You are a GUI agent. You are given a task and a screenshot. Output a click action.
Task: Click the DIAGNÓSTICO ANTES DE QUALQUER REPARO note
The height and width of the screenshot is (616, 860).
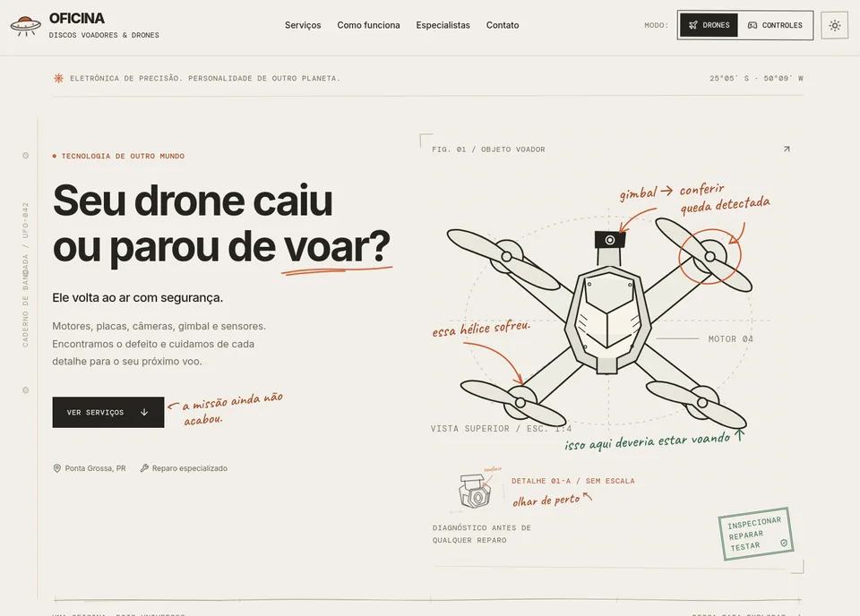tap(482, 534)
